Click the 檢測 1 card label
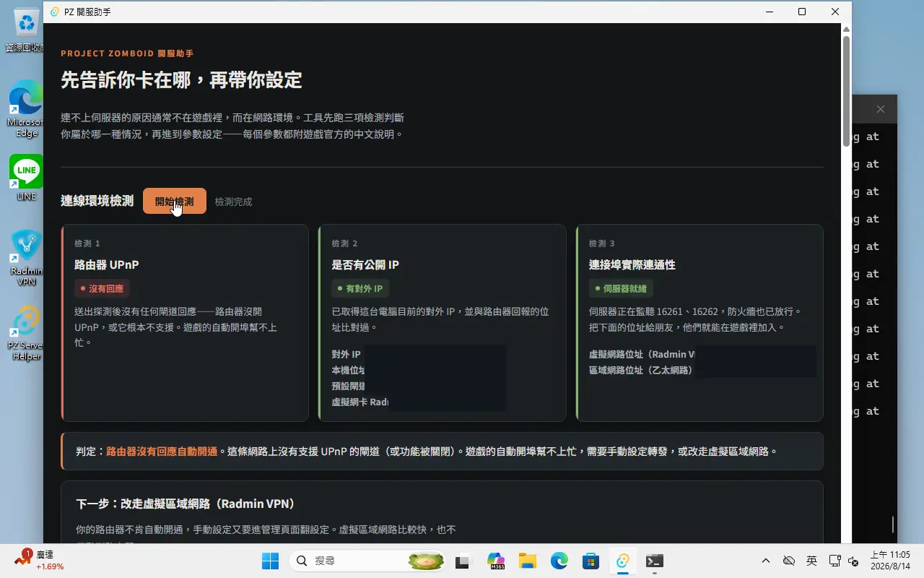This screenshot has width=924, height=578. 87,243
